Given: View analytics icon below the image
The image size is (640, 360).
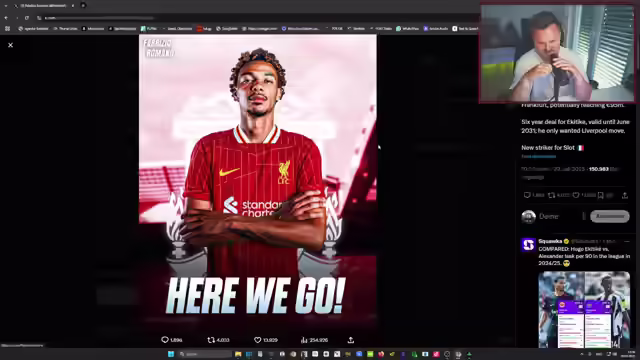Looking at the screenshot, I should pyautogui.click(x=304, y=340).
